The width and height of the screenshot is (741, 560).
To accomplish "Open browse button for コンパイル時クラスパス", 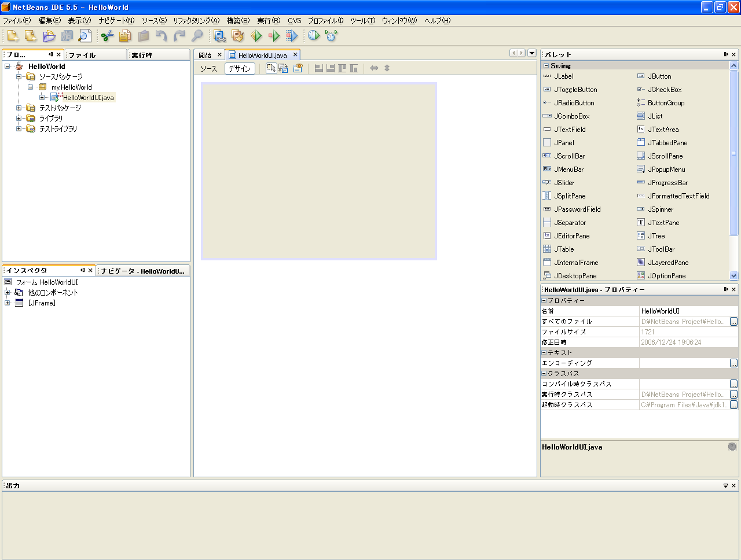I will coord(733,384).
